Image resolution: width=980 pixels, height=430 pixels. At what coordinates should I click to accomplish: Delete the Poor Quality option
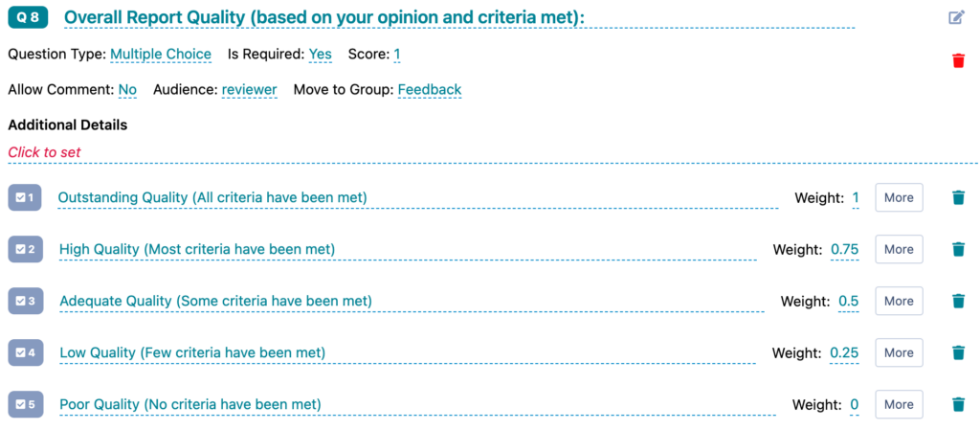point(958,404)
